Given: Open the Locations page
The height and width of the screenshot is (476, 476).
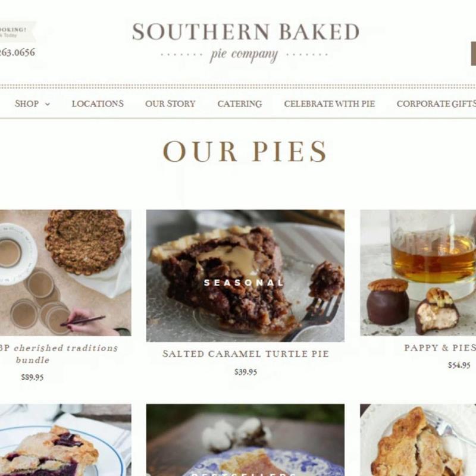Looking at the screenshot, I should click(x=98, y=104).
